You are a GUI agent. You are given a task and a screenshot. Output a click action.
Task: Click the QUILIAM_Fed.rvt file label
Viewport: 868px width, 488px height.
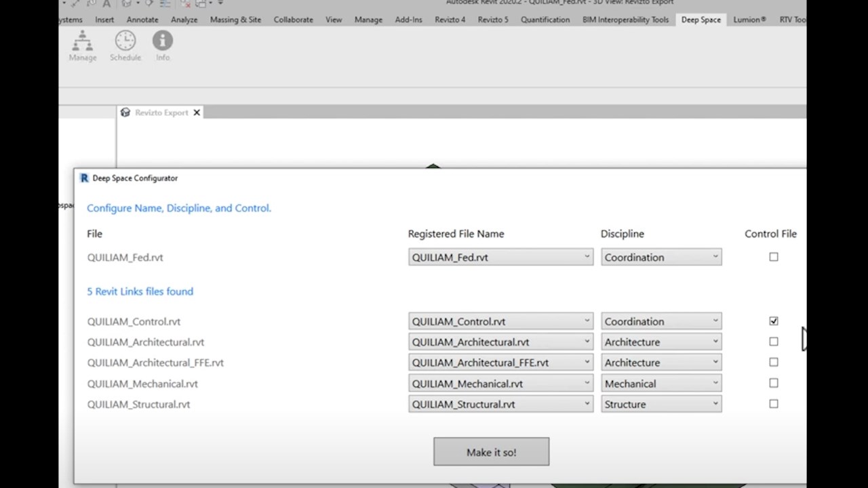point(125,258)
